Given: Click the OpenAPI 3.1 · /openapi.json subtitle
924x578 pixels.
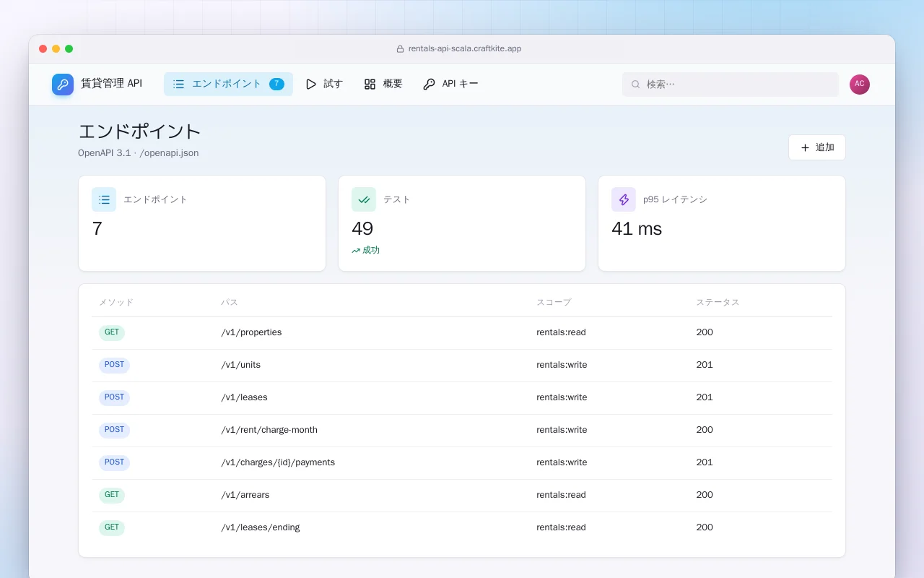Looking at the screenshot, I should pyautogui.click(x=139, y=153).
